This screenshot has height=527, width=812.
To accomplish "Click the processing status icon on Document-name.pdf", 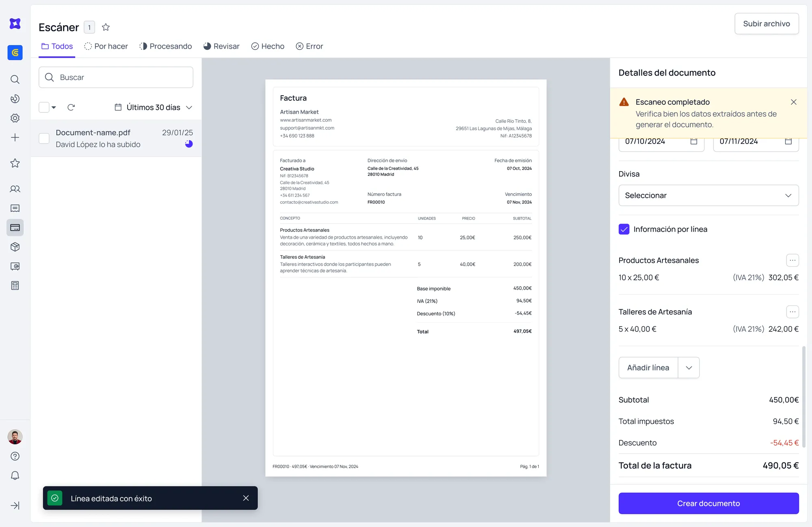I will click(189, 144).
